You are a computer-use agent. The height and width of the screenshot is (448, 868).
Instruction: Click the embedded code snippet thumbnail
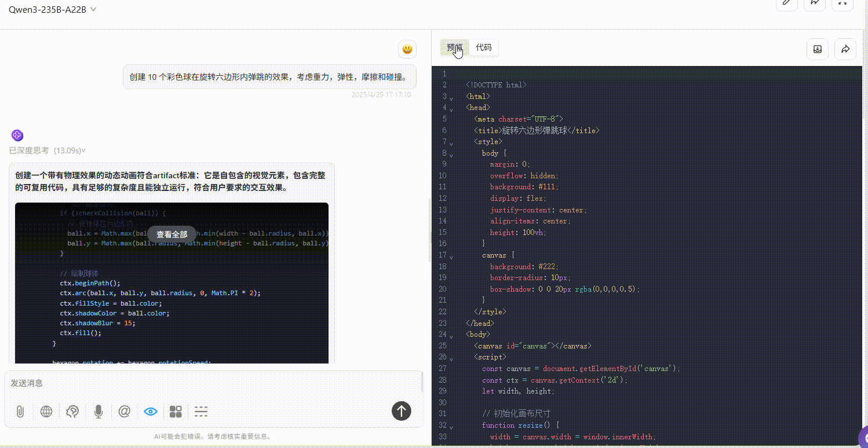point(172,283)
